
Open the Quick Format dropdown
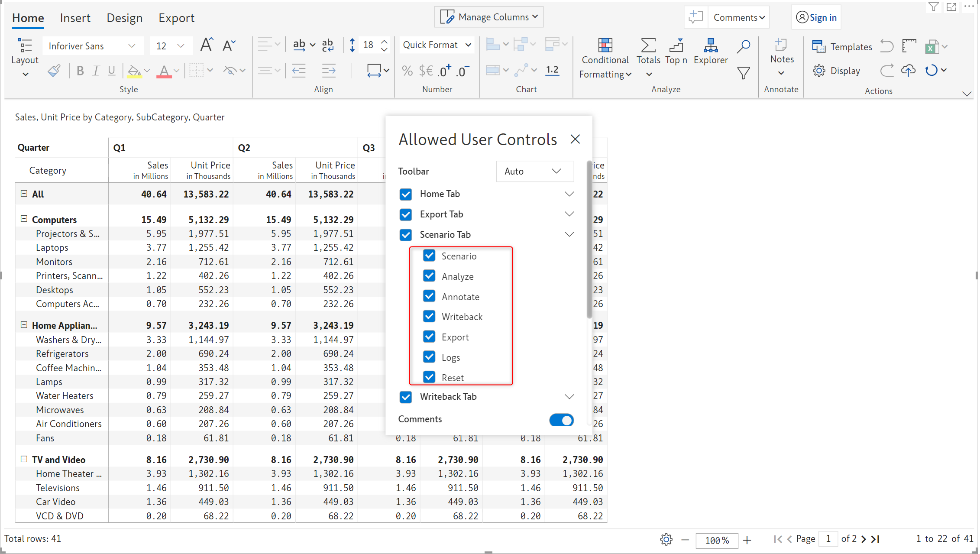[x=437, y=45]
